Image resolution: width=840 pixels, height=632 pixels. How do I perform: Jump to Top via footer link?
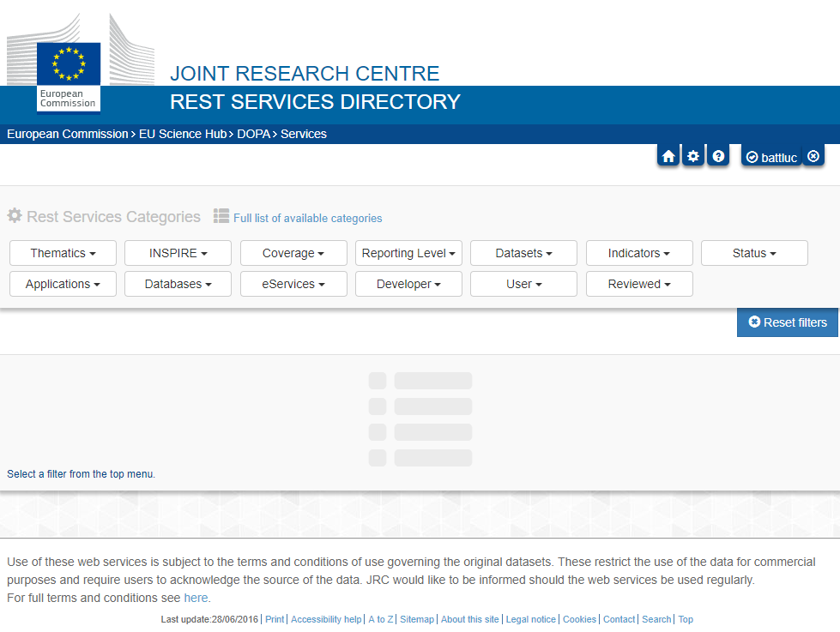pos(686,619)
